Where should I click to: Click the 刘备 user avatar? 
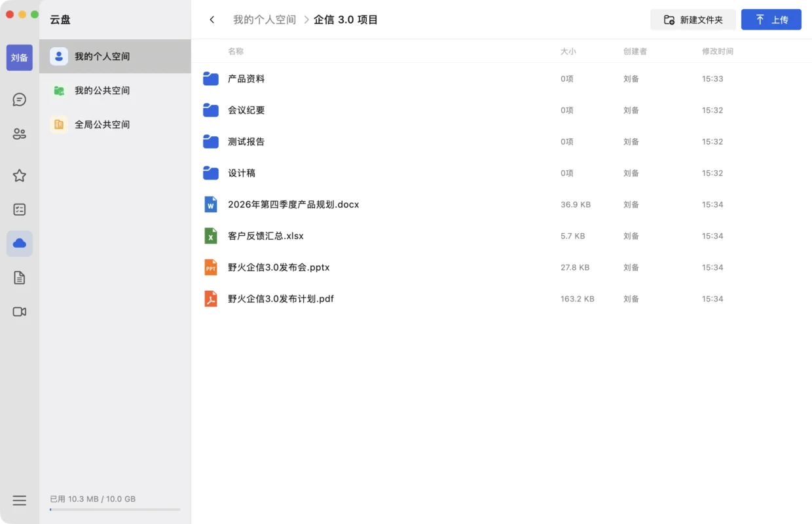click(x=20, y=58)
